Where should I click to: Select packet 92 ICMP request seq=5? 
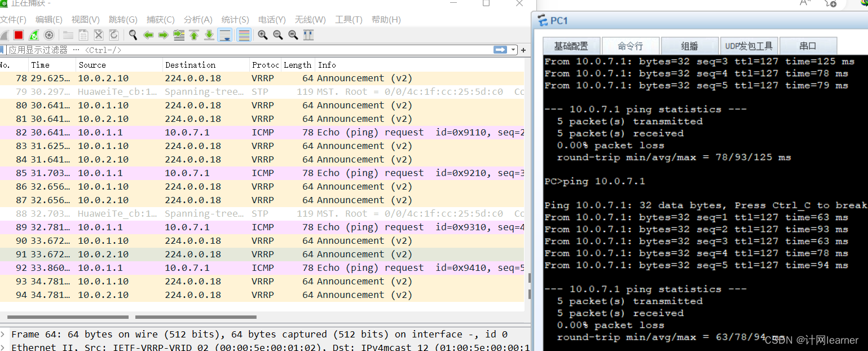(262, 267)
